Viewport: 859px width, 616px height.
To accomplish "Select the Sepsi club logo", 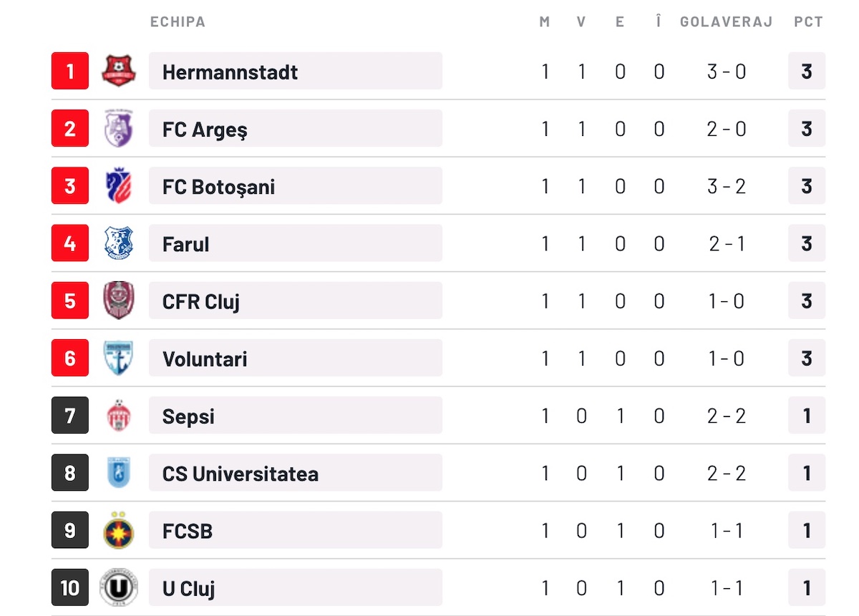I will click(119, 416).
